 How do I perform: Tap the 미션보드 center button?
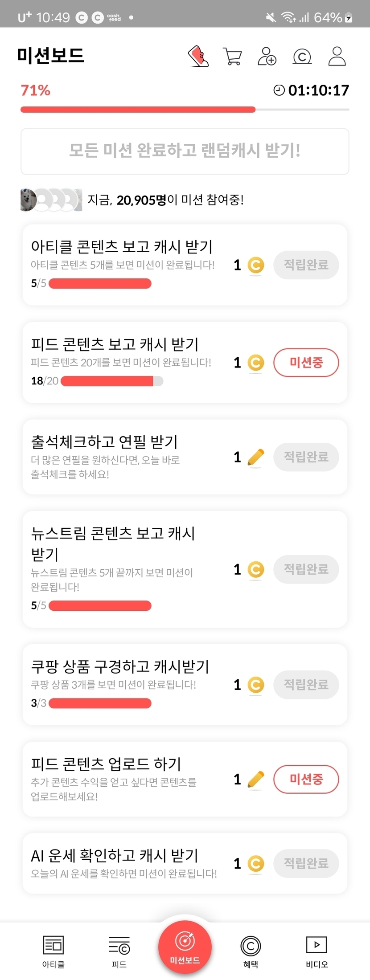coord(185,947)
